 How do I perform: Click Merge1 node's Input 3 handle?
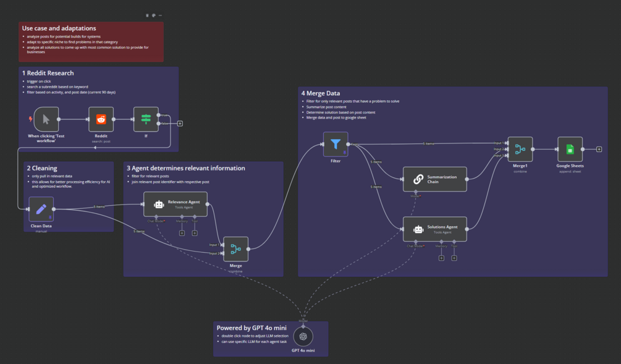507,156
